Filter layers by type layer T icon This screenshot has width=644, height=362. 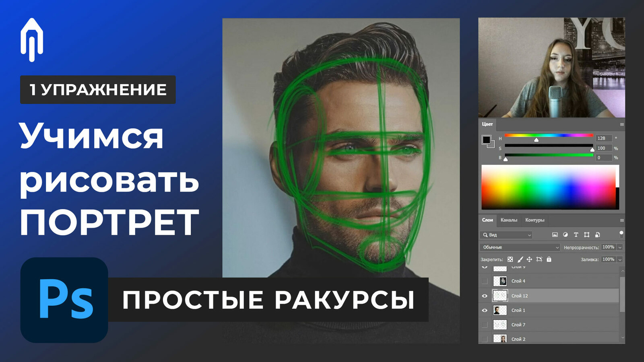[x=576, y=234]
